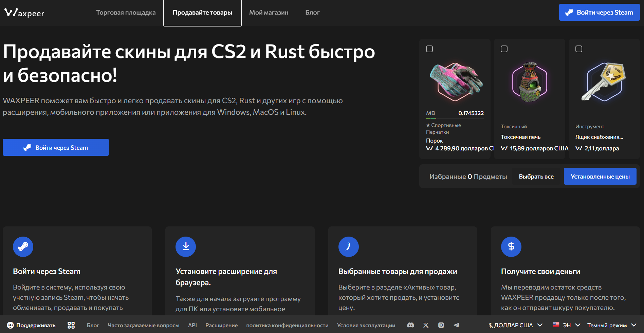
Task: Click the blue dollar sign circle icon
Action: point(511,247)
